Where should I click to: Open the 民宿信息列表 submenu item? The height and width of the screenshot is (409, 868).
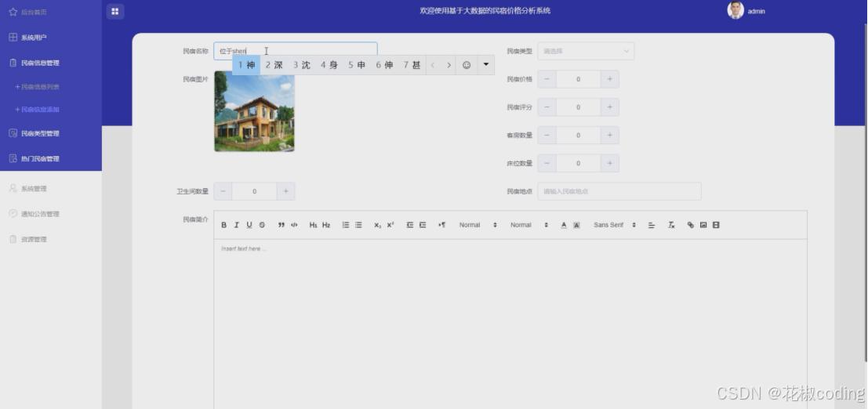(37, 87)
